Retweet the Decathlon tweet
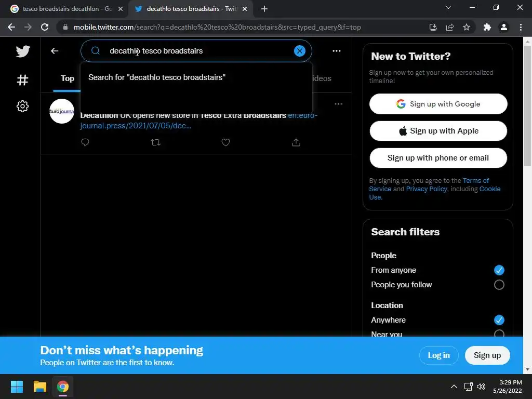 (x=155, y=142)
